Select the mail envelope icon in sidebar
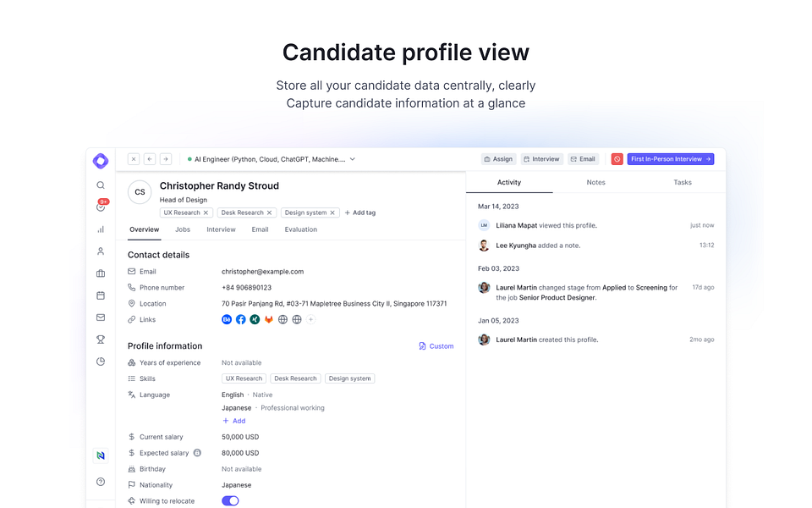 [101, 316]
